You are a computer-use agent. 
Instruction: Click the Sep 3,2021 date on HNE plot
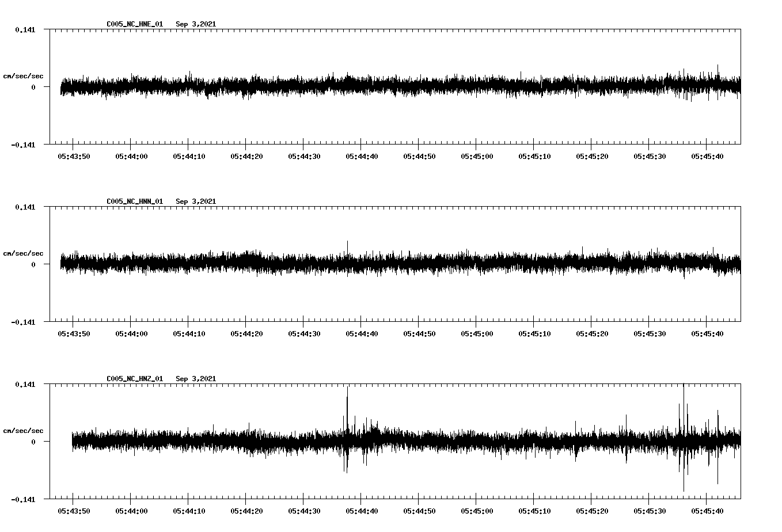pos(196,24)
